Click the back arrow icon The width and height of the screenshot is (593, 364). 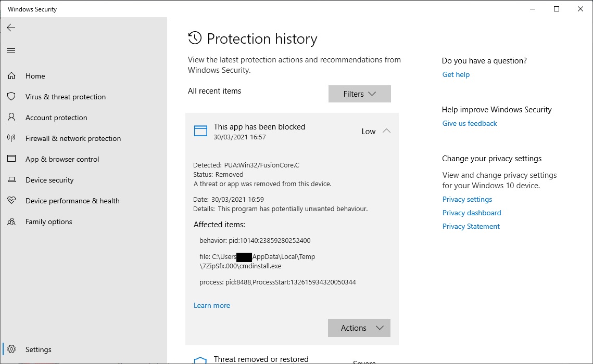pyautogui.click(x=11, y=28)
